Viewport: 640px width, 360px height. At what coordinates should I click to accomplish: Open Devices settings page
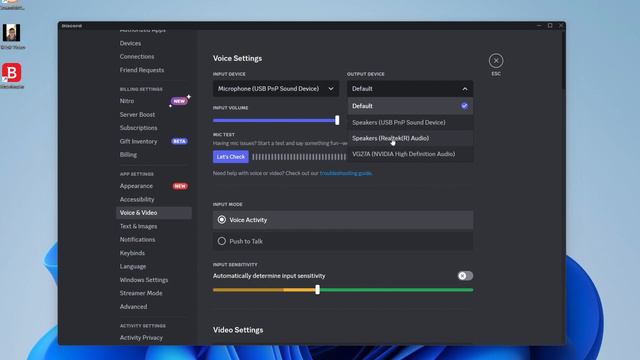coord(130,43)
